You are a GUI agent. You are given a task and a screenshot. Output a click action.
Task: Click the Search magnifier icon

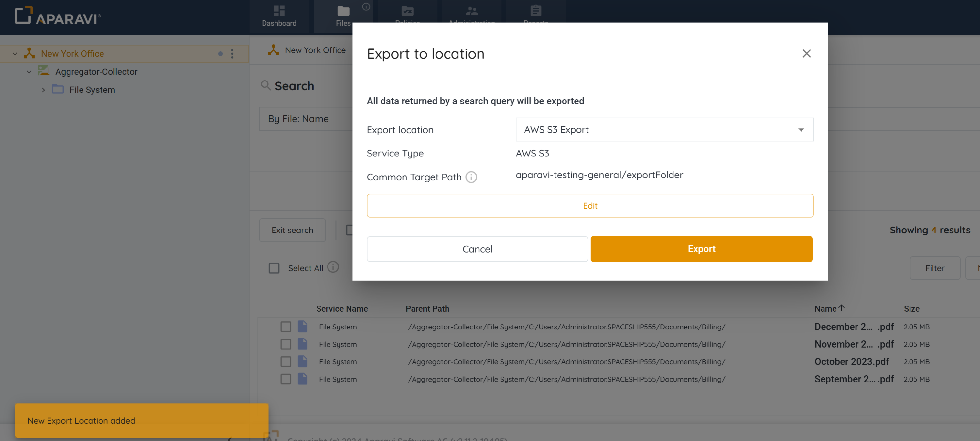pyautogui.click(x=266, y=85)
